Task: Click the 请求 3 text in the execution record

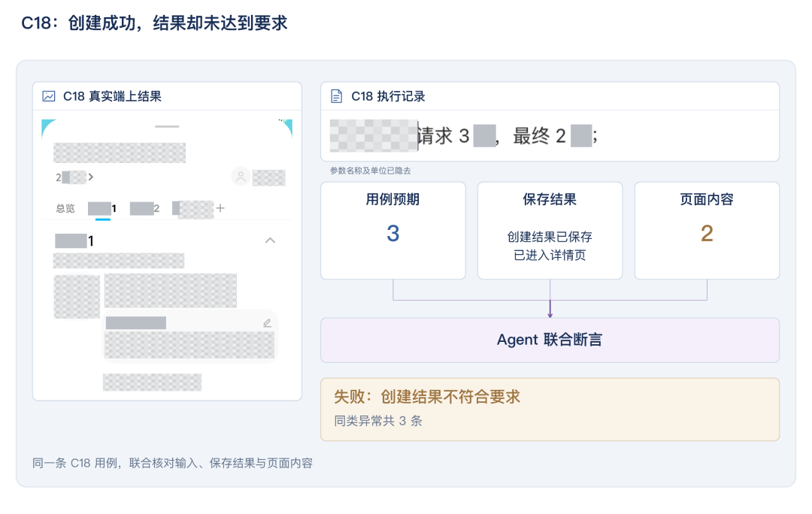Action: [x=444, y=136]
